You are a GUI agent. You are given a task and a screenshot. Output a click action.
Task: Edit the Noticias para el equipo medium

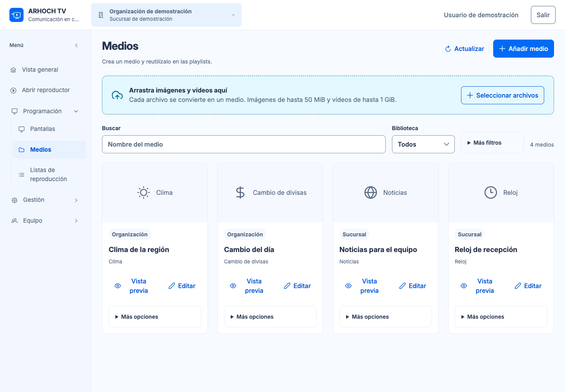pos(413,286)
